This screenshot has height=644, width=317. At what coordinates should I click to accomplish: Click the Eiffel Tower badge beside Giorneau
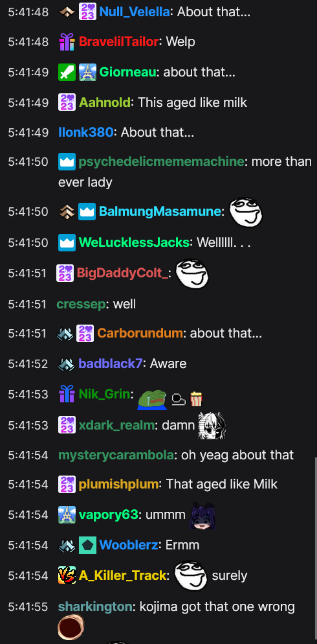(x=87, y=73)
